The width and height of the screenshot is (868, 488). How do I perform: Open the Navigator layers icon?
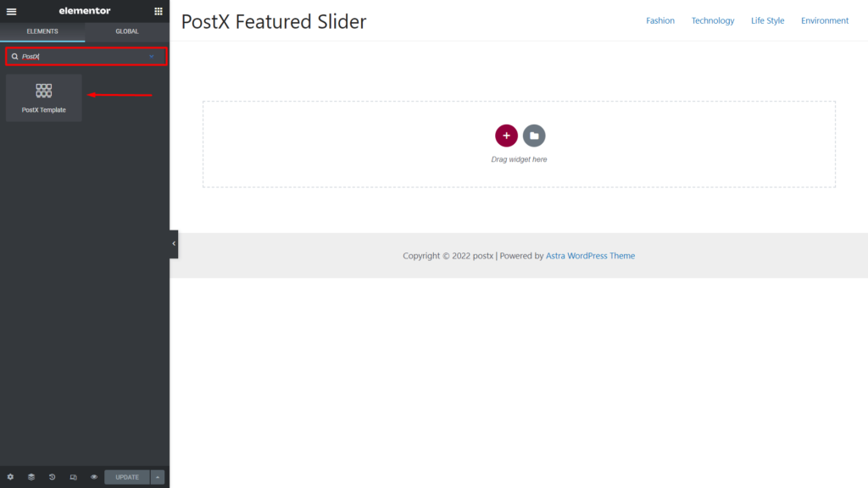[31, 477]
